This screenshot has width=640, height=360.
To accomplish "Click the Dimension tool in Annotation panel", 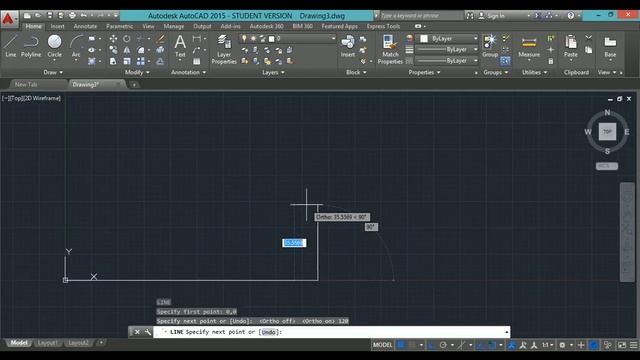I will (x=196, y=39).
